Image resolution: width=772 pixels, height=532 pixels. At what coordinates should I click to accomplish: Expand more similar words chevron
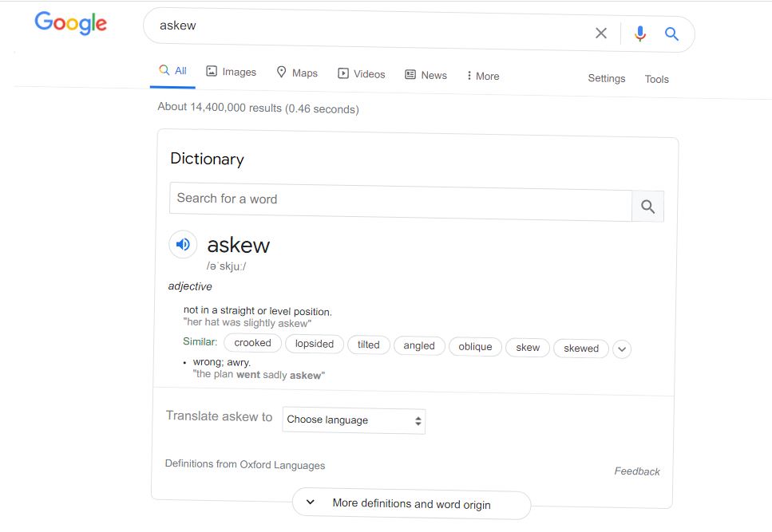pyautogui.click(x=622, y=349)
